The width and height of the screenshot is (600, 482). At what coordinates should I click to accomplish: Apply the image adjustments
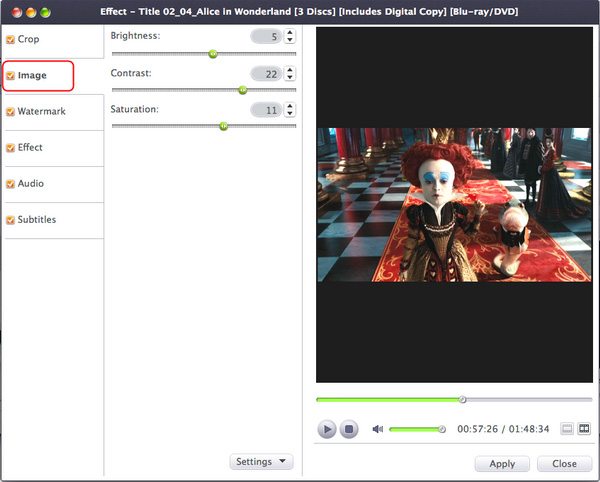point(502,464)
